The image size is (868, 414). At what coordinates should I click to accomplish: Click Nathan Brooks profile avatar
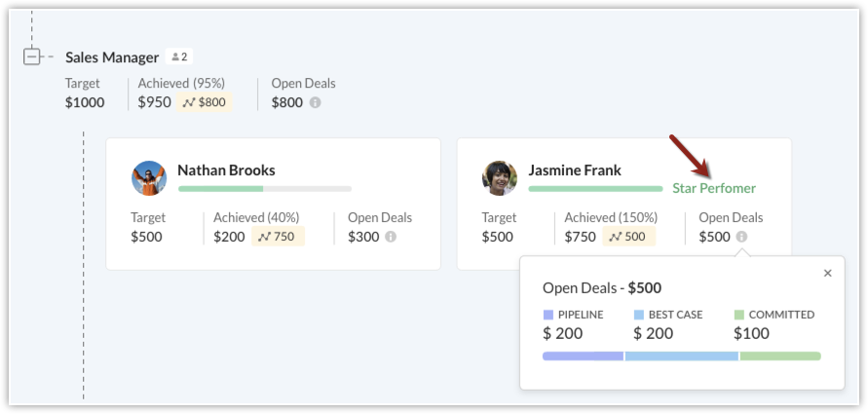pyautogui.click(x=149, y=178)
